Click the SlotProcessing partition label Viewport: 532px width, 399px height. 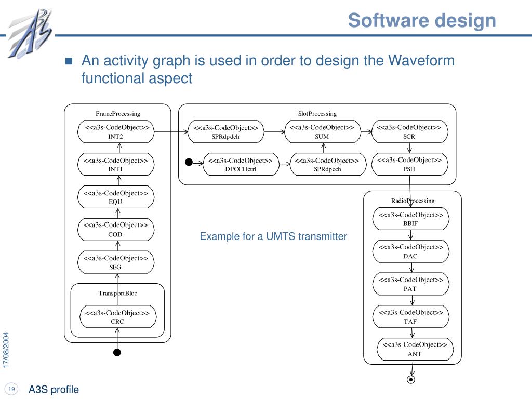[x=317, y=114]
